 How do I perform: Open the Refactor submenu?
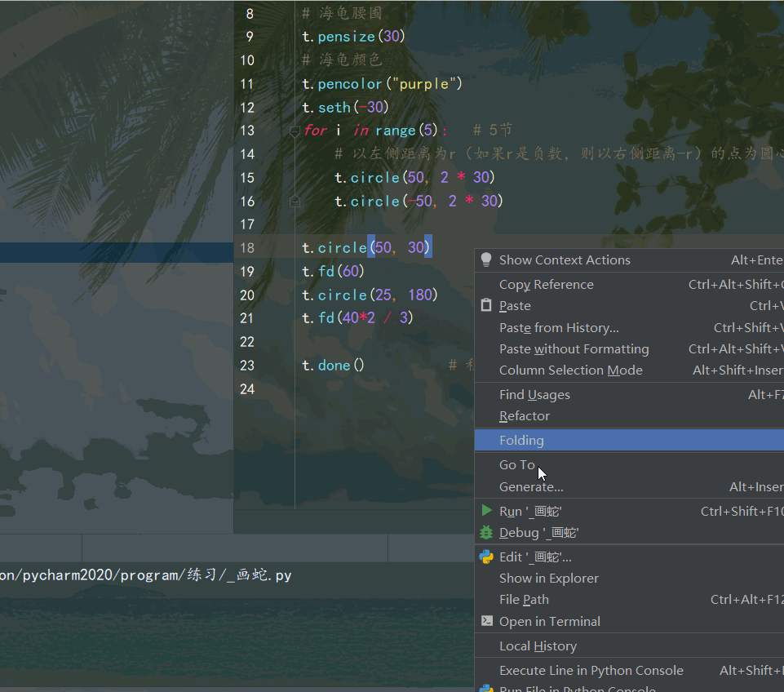[x=629, y=416]
